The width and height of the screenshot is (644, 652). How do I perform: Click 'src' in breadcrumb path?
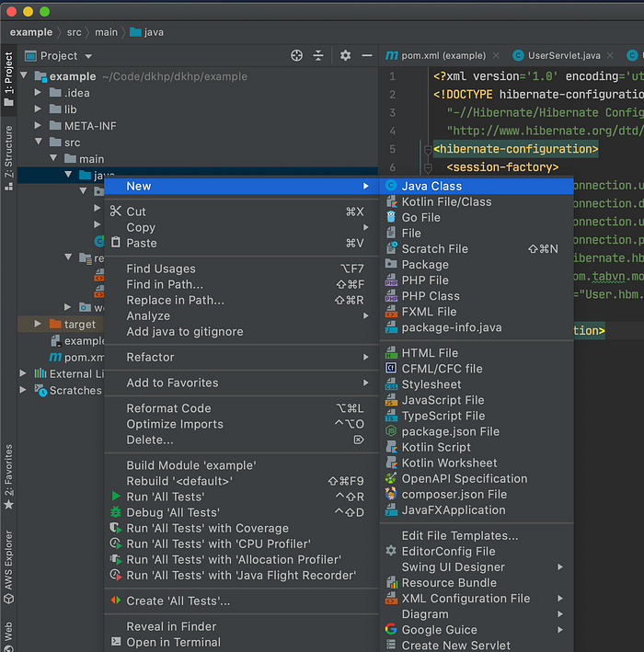(x=74, y=32)
